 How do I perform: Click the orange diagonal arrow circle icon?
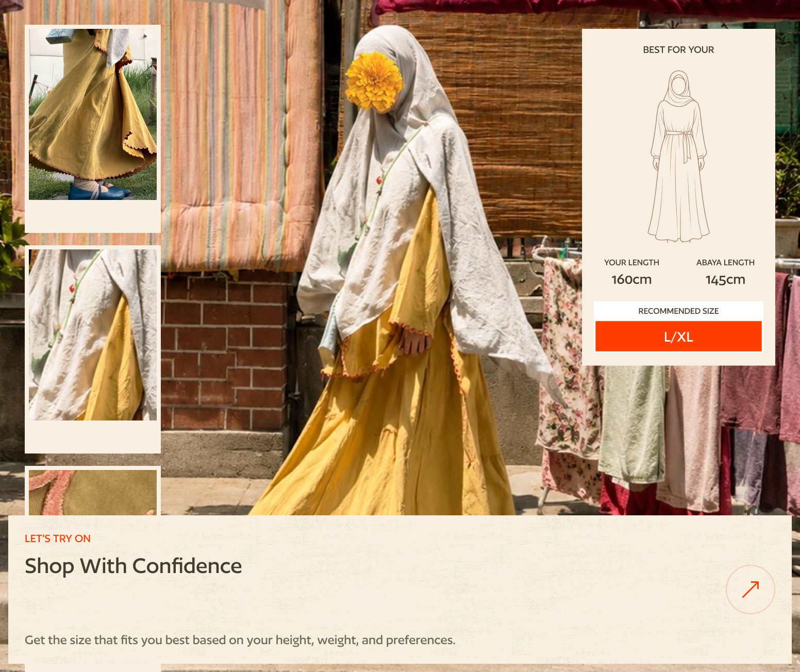(750, 589)
